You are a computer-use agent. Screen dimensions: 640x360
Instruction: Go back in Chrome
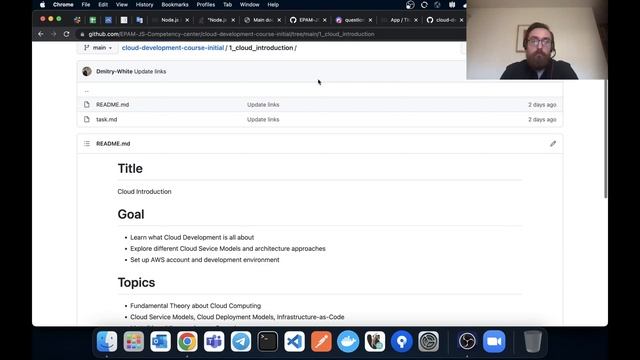41,34
